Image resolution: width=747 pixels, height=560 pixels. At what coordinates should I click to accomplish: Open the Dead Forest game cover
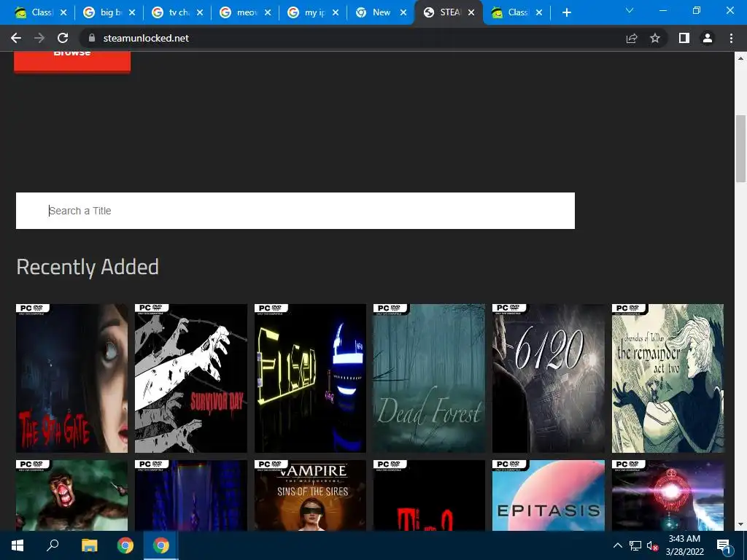pyautogui.click(x=429, y=378)
